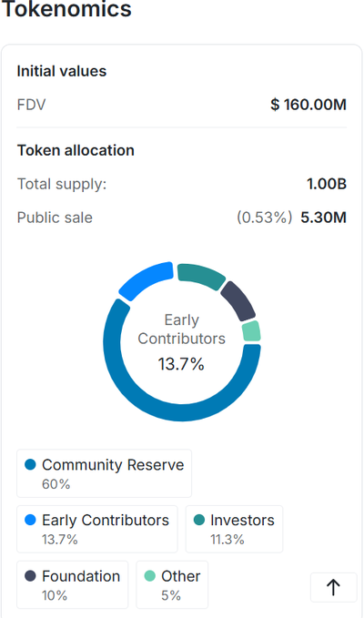The width and height of the screenshot is (364, 618).
Task: Select the Foundation legend chip
Action: tap(73, 585)
